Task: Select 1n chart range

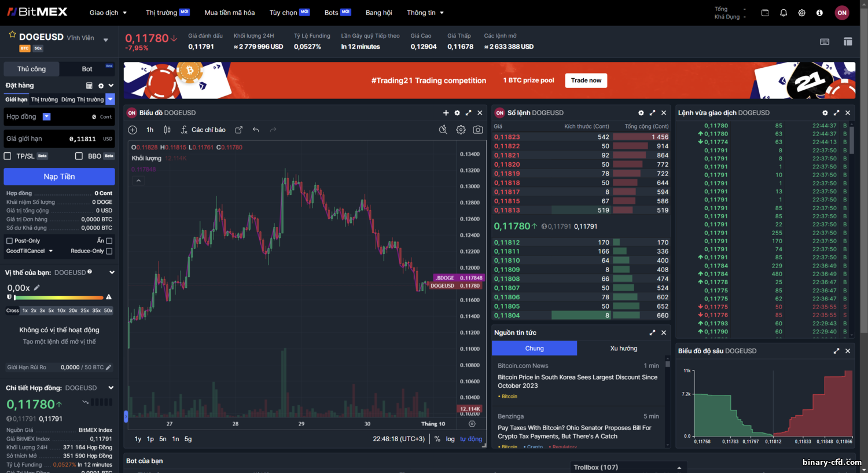Action: point(175,439)
